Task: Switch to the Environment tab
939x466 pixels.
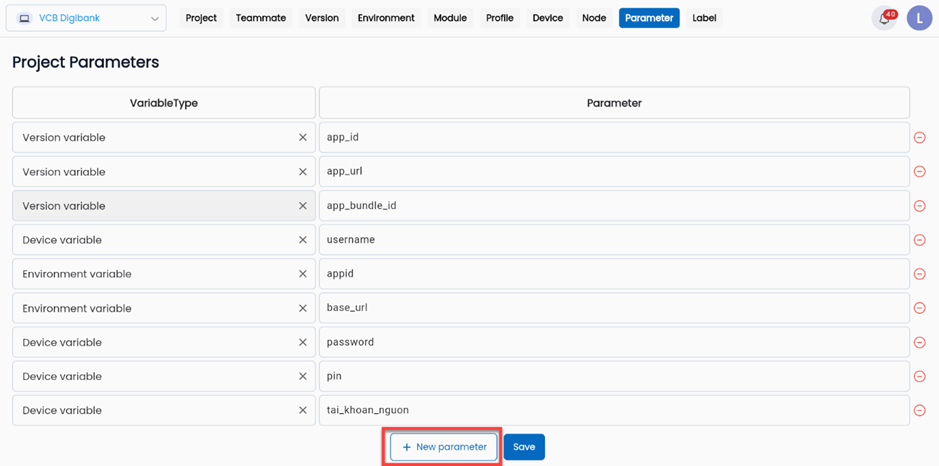Action: [386, 18]
